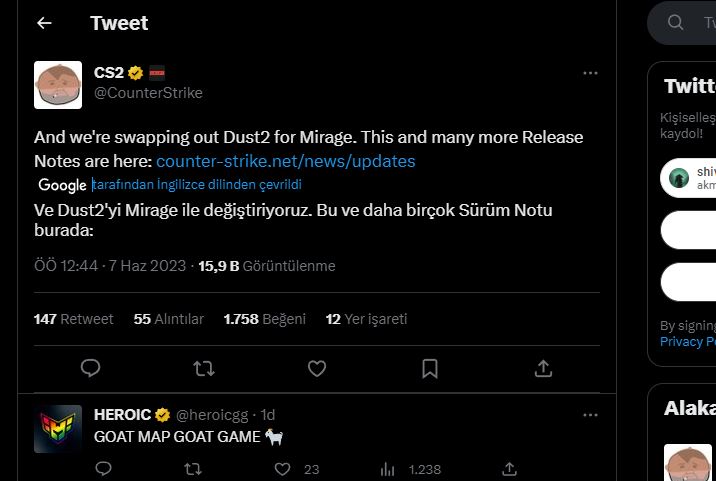Click the back arrow beside Tweet

44,23
